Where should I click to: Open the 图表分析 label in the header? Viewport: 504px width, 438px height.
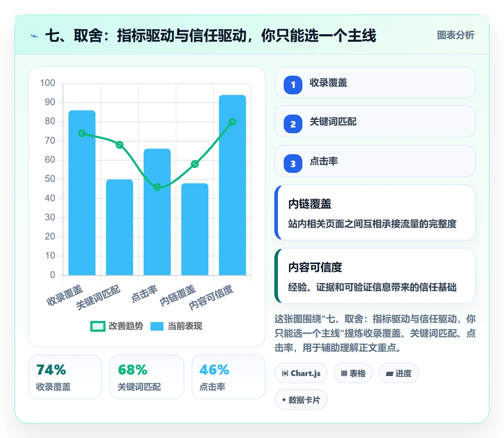click(x=456, y=35)
